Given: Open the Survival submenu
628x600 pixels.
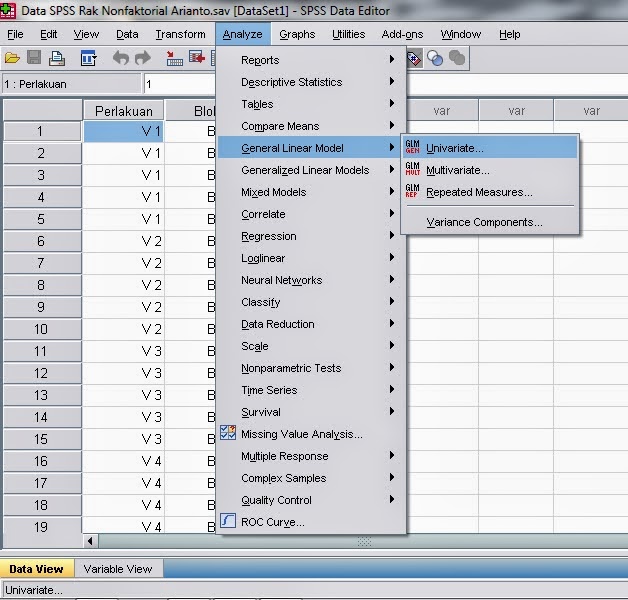Looking at the screenshot, I should point(311,412).
